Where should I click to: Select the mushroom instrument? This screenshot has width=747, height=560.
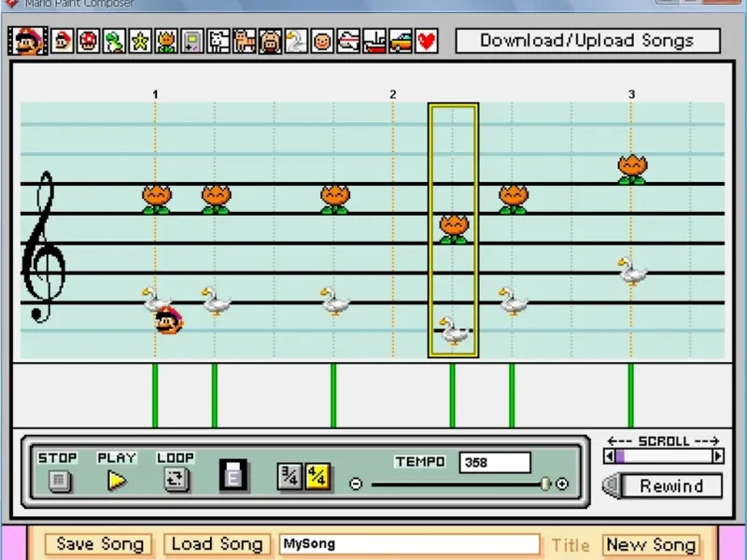tap(88, 41)
